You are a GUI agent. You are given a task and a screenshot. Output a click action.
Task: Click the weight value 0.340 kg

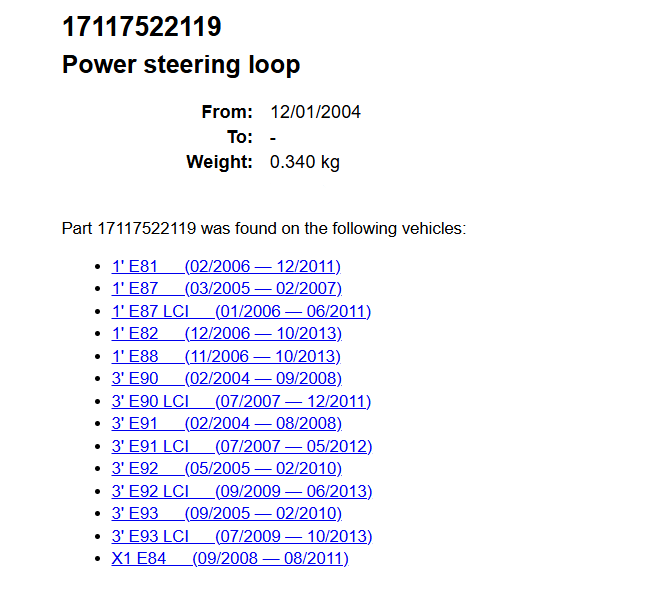[305, 162]
